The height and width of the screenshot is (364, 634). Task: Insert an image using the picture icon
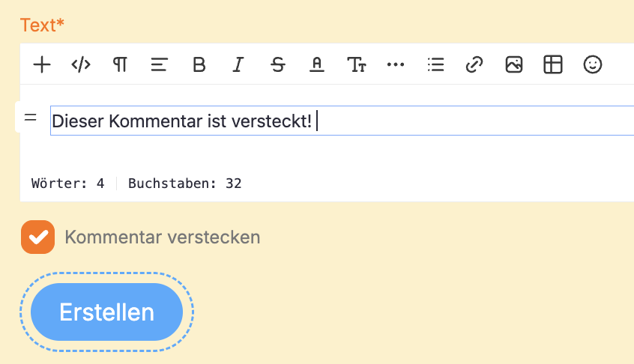tap(513, 65)
